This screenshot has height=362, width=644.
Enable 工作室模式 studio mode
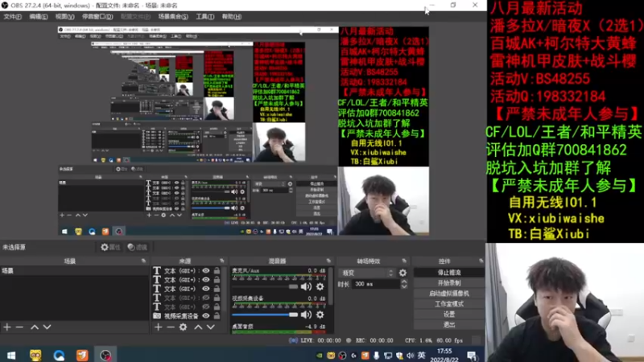449,304
